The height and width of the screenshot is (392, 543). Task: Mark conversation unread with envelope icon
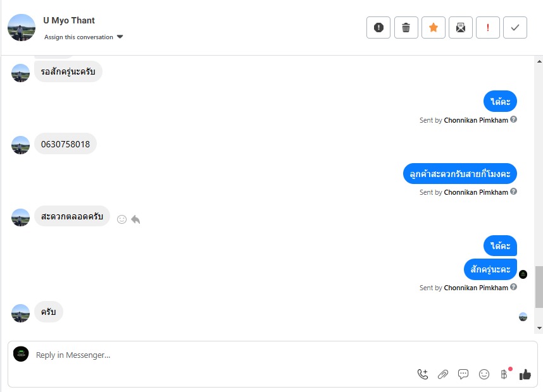tap(461, 27)
